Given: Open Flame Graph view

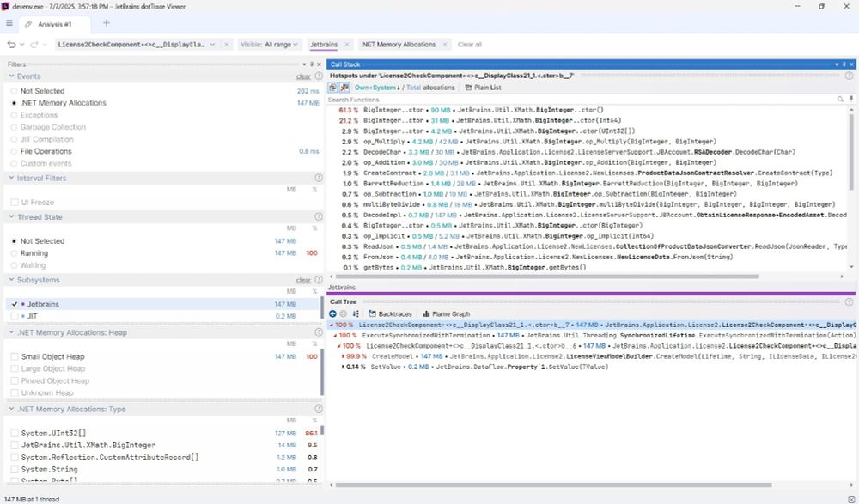Looking at the screenshot, I should click(447, 314).
